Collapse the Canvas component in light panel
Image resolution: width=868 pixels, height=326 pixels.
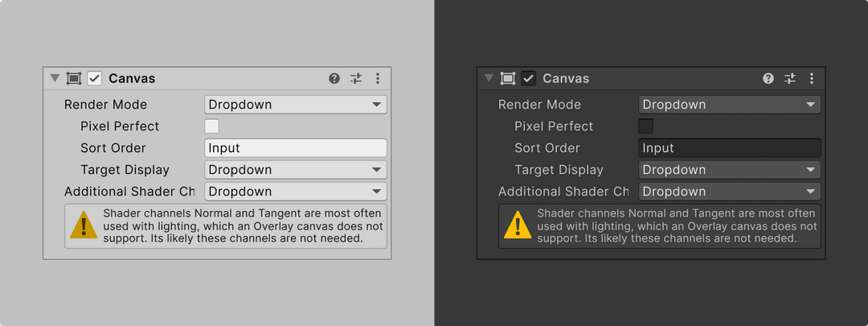coord(55,78)
